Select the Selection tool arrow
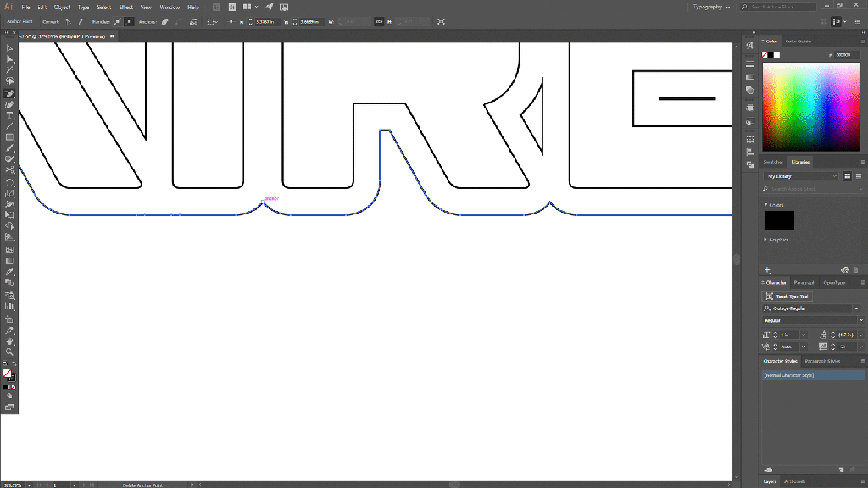Image resolution: width=868 pixels, height=488 pixels. 9,48
